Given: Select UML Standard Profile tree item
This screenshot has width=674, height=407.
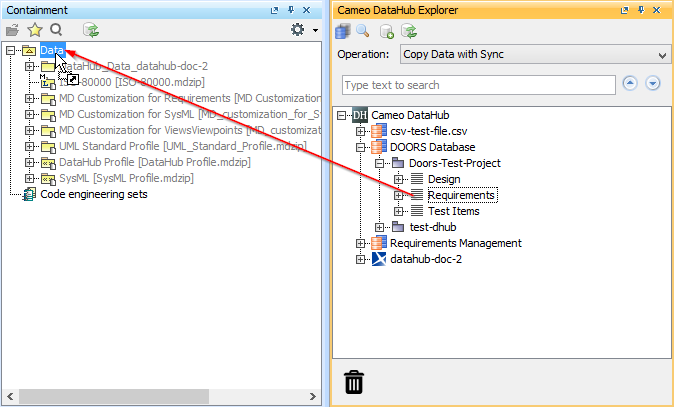Looking at the screenshot, I should point(183,147).
